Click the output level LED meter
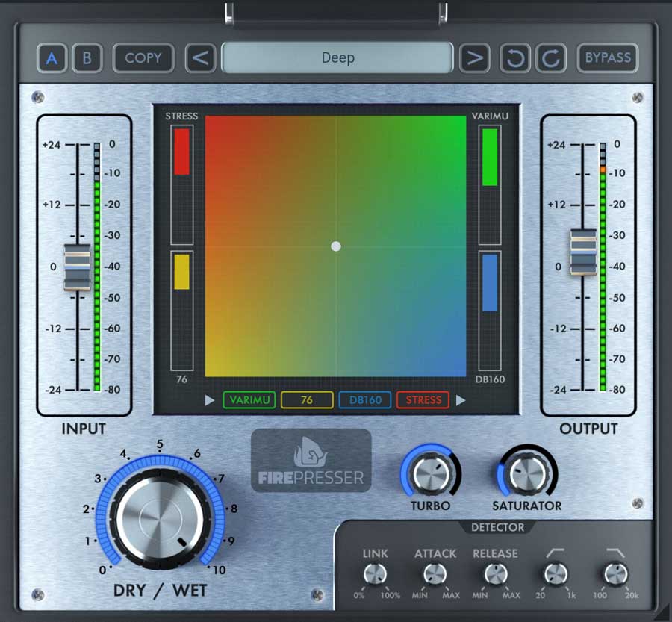The image size is (672, 622). click(603, 267)
